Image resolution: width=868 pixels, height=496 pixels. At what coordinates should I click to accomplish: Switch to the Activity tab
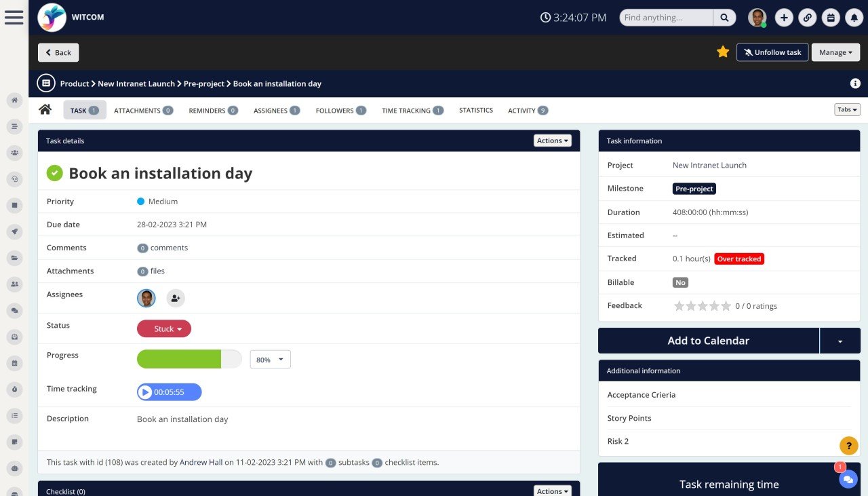tap(523, 110)
